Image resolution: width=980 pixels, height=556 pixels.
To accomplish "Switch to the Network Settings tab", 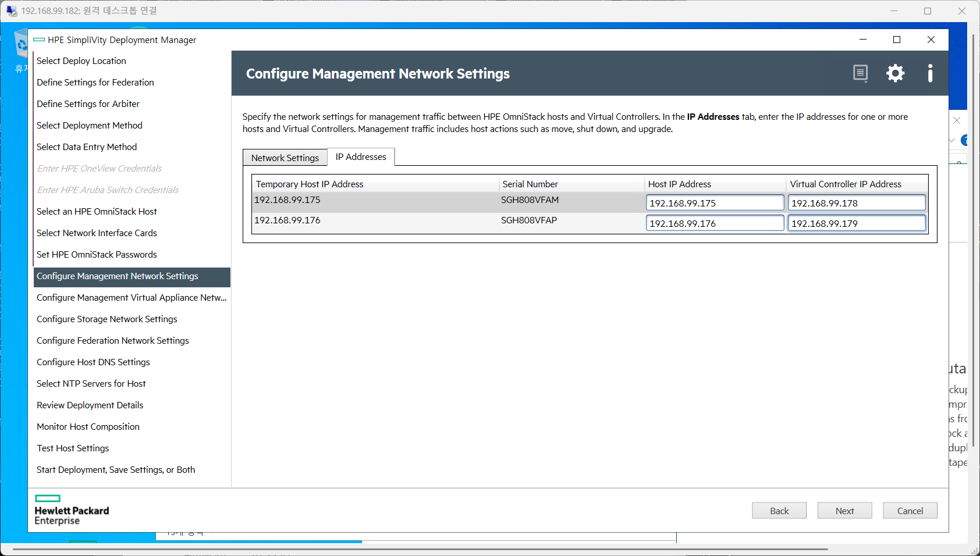I will coord(285,158).
